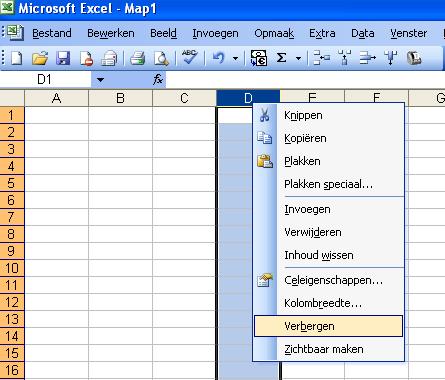Click the third auditing arrow icon
This screenshot has width=445, height=380.
tap(368, 58)
